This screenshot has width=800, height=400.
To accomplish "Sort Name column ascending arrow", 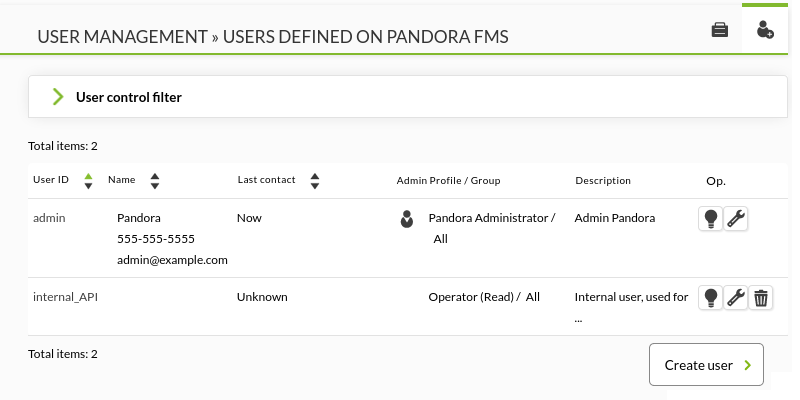I will 155,177.
